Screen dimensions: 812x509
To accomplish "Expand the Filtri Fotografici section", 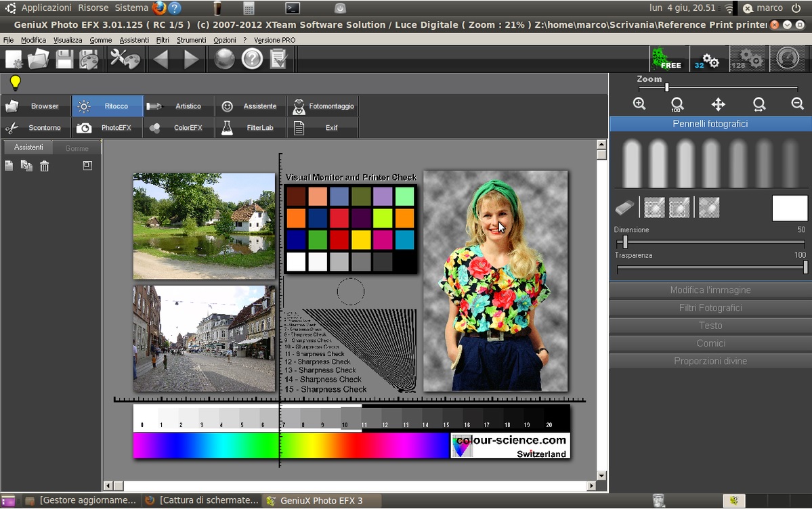I will (710, 308).
